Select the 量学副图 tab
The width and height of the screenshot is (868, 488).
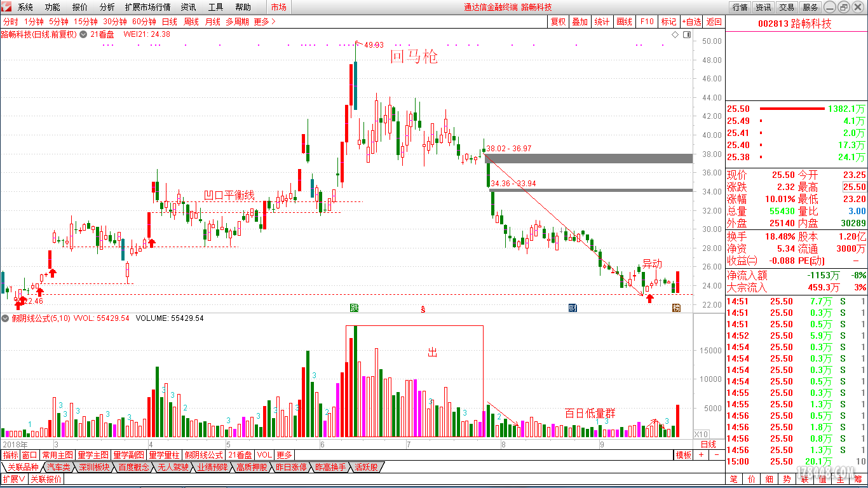point(129,455)
